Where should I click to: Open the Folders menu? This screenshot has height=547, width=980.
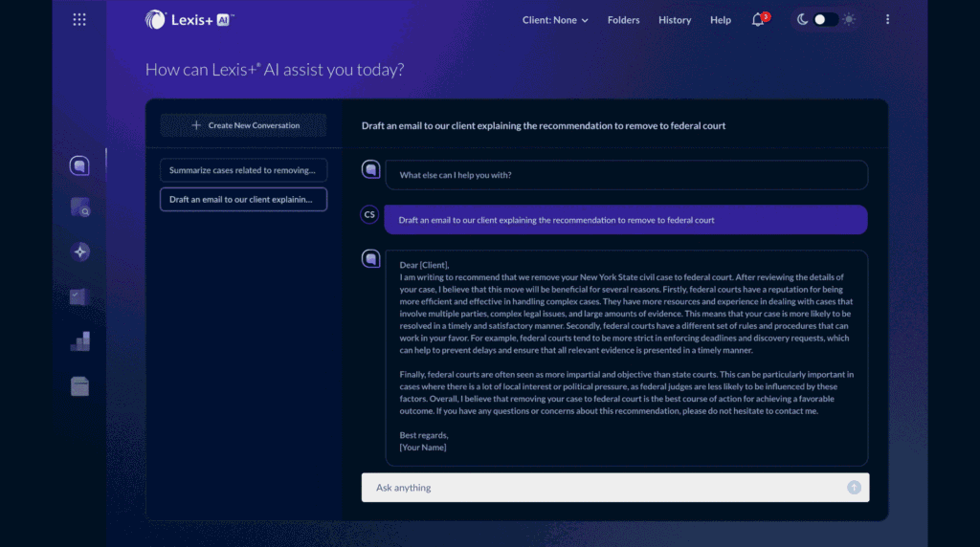[x=623, y=20]
